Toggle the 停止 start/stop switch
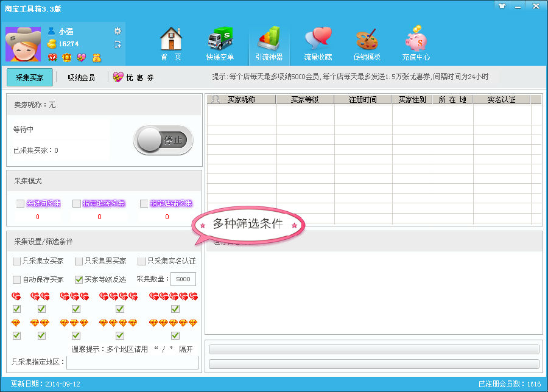This screenshot has width=548, height=392. 163,140
